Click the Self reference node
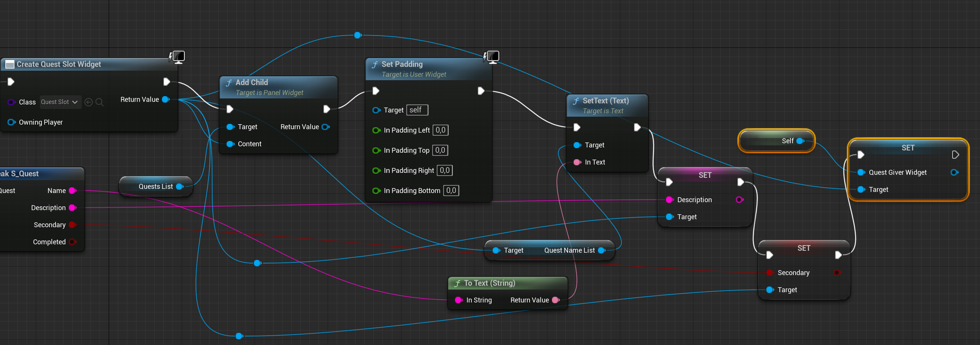Viewport: 980px width, 345px height. (777, 141)
